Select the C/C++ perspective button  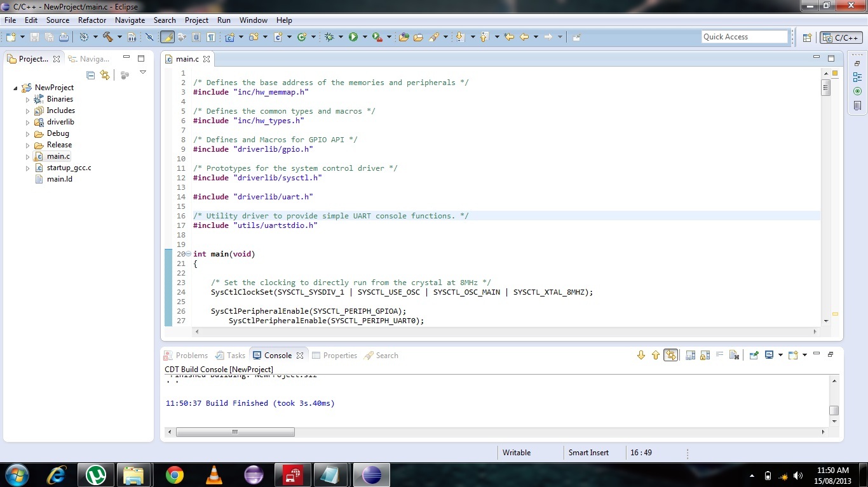point(841,37)
